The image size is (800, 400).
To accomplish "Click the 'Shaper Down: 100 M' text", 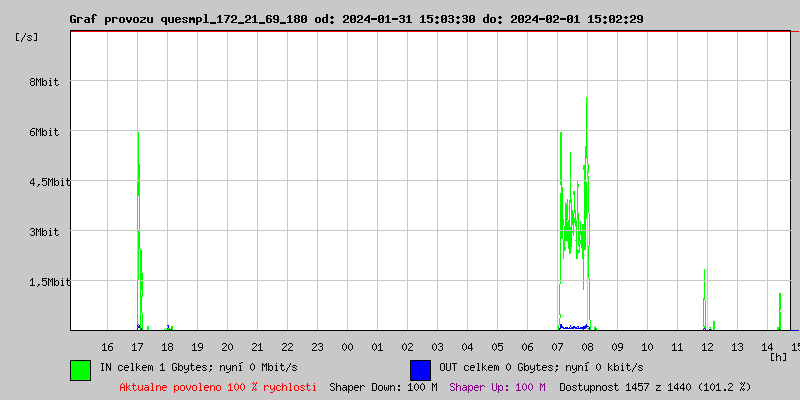I will tap(383, 387).
